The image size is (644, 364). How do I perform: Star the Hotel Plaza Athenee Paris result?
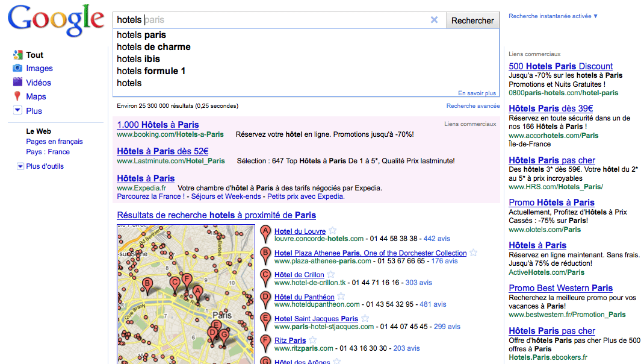pos(474,253)
